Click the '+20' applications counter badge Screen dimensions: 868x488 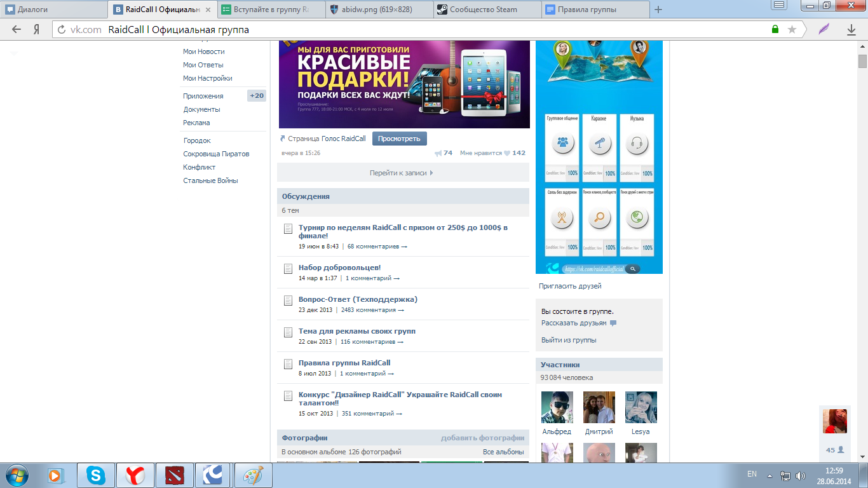[x=257, y=96]
